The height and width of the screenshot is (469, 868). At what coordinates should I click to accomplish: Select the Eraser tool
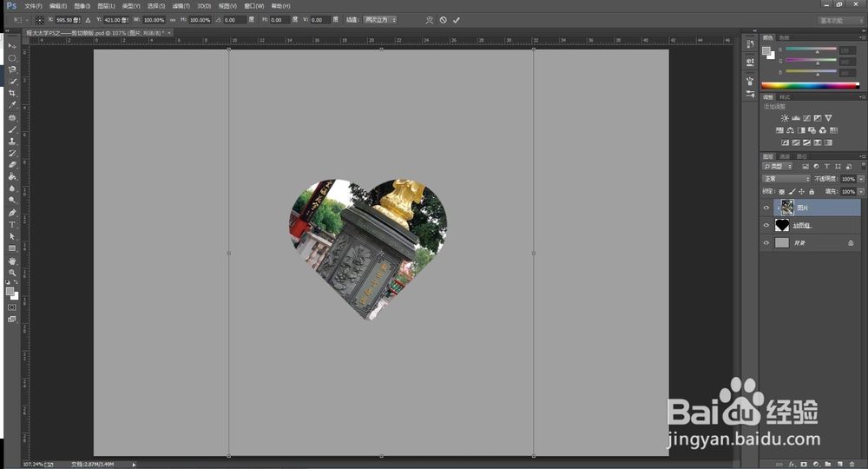tap(12, 164)
